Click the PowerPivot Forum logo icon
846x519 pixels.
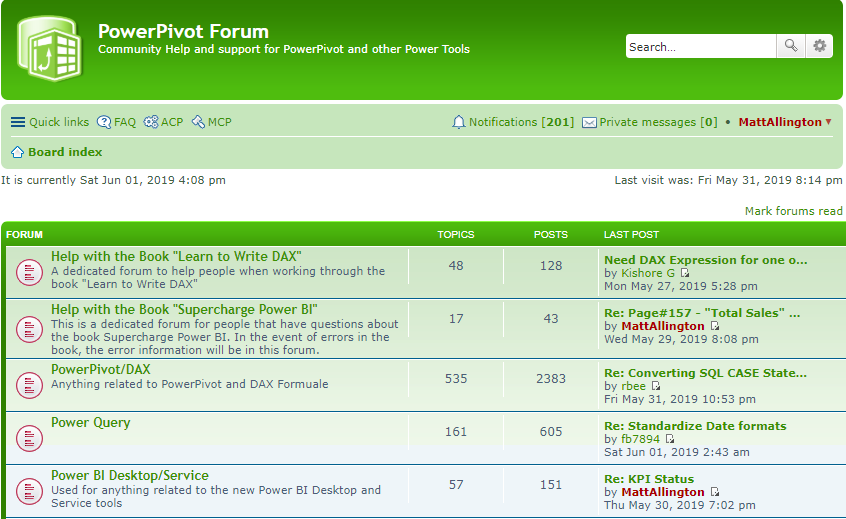pos(50,48)
